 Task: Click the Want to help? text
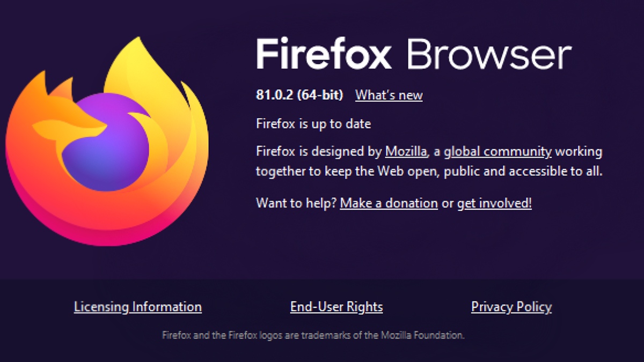[x=296, y=203]
